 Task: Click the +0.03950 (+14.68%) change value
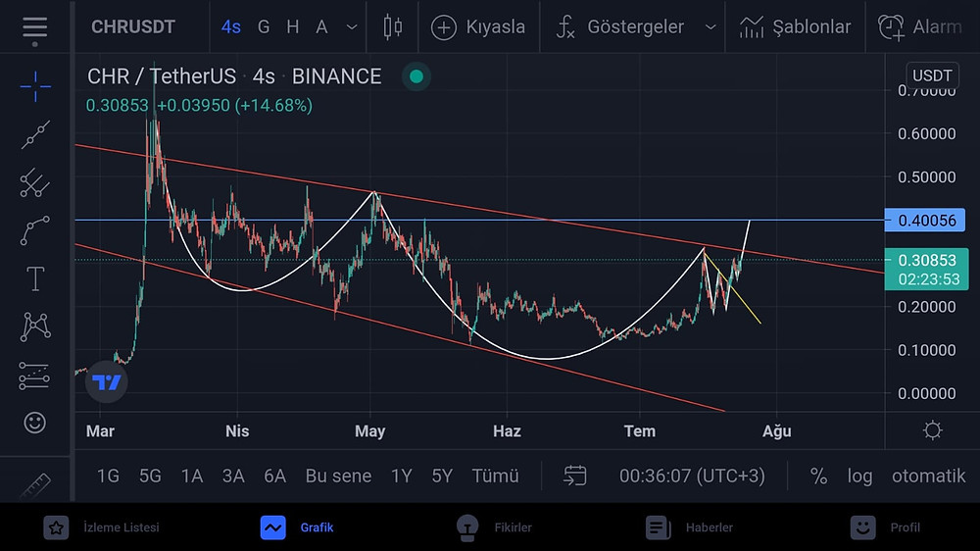click(x=234, y=105)
